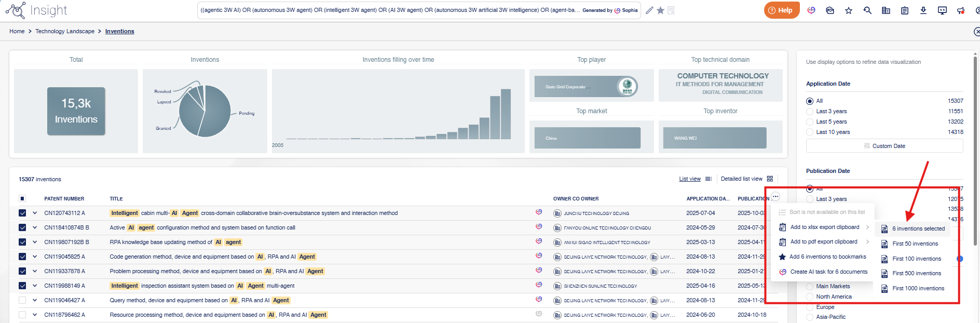Click the List view lines icon
This screenshot has height=323, width=980.
708,179
